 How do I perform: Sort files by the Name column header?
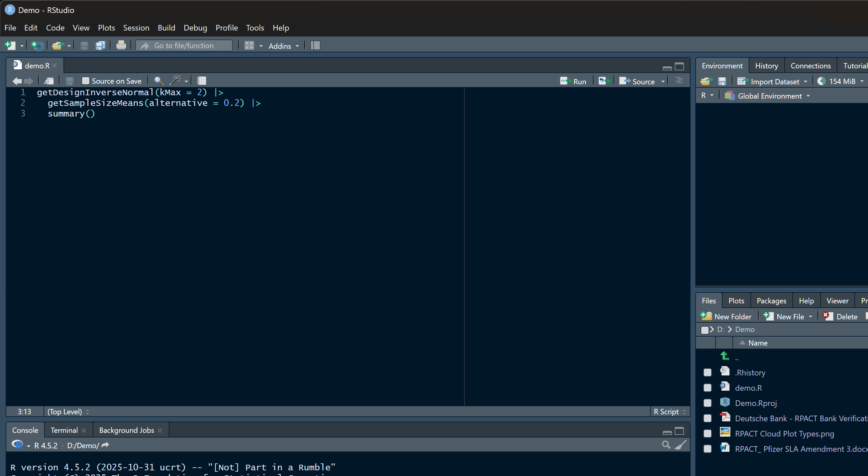[x=757, y=343]
